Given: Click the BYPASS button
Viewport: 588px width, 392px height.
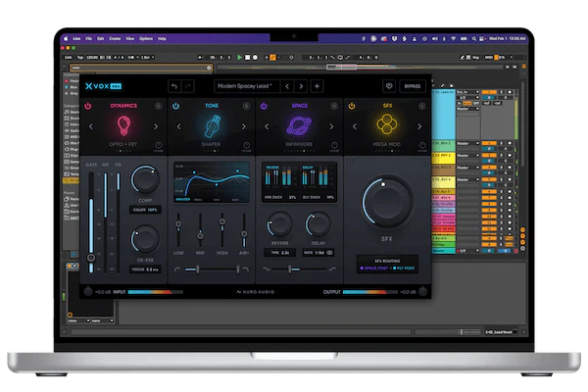Looking at the screenshot, I should (413, 86).
